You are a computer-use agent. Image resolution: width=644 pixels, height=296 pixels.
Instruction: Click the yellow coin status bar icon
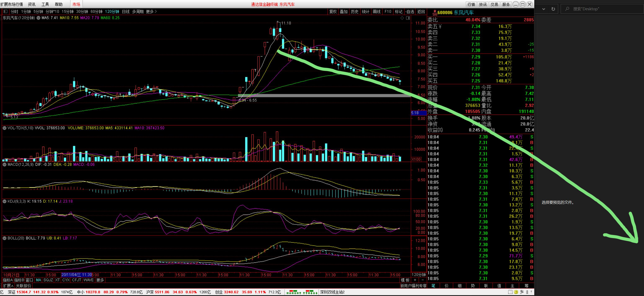[x=516, y=292]
